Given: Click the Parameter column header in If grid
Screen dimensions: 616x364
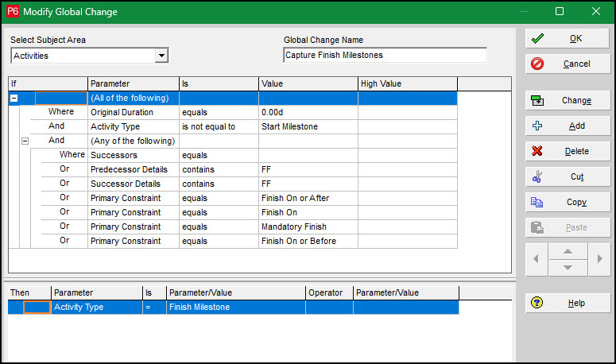Looking at the screenshot, I should 134,83.
